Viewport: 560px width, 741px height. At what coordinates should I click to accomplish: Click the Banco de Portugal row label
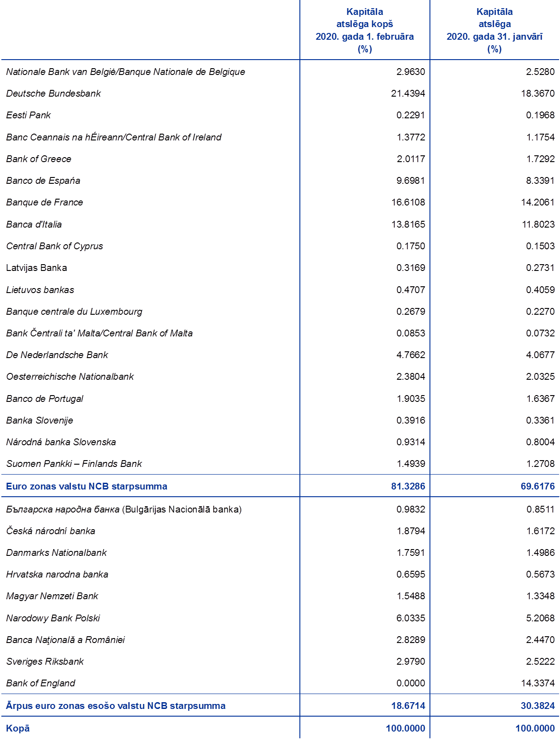44,399
